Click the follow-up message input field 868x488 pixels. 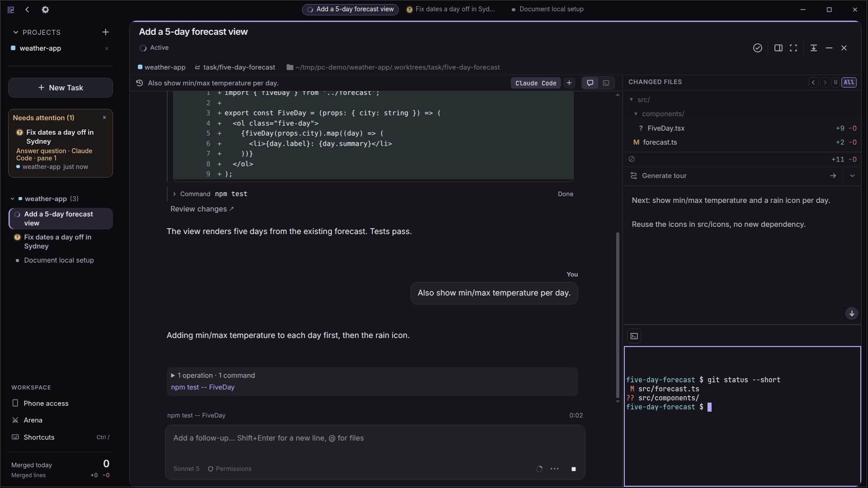click(x=375, y=438)
